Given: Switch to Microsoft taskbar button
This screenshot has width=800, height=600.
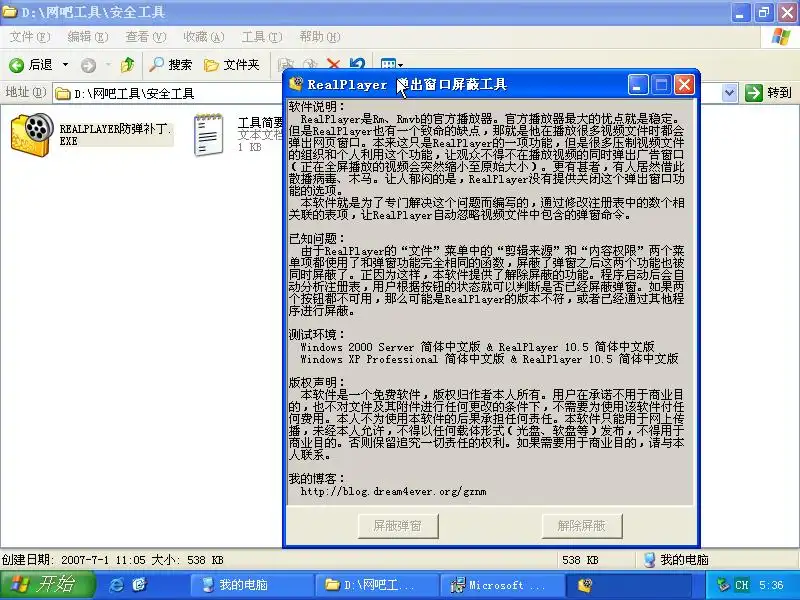Looking at the screenshot, I should click(x=502, y=585).
